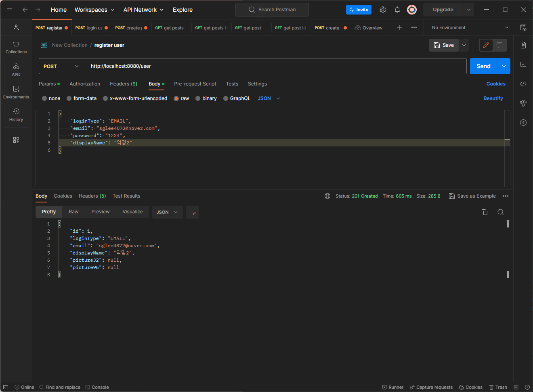
Task: Save the request
Action: click(444, 45)
